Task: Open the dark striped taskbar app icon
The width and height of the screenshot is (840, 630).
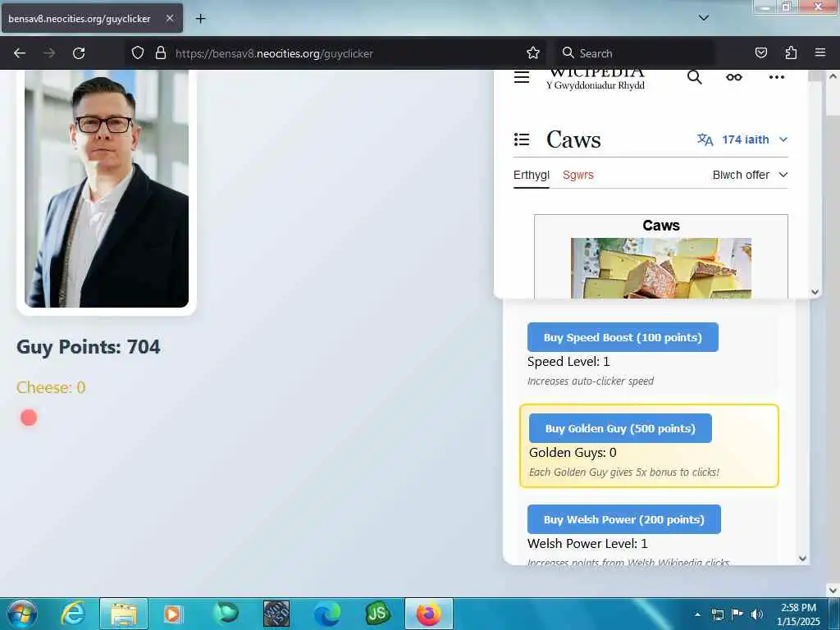Action: point(276,614)
